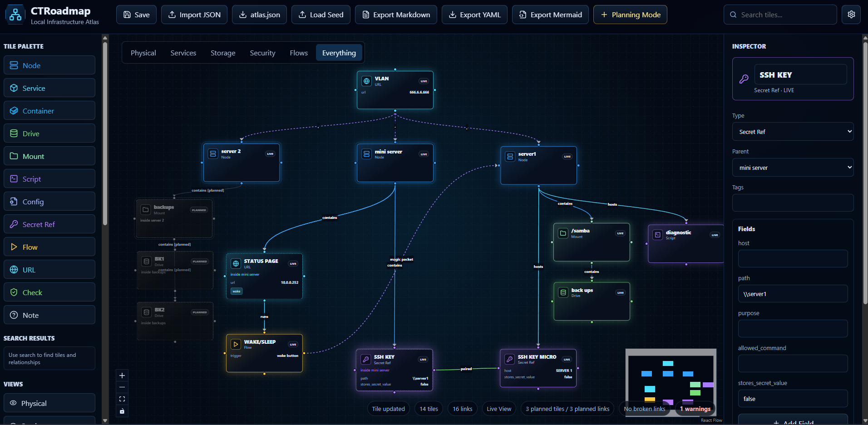Click the purpose field input

pyautogui.click(x=793, y=329)
